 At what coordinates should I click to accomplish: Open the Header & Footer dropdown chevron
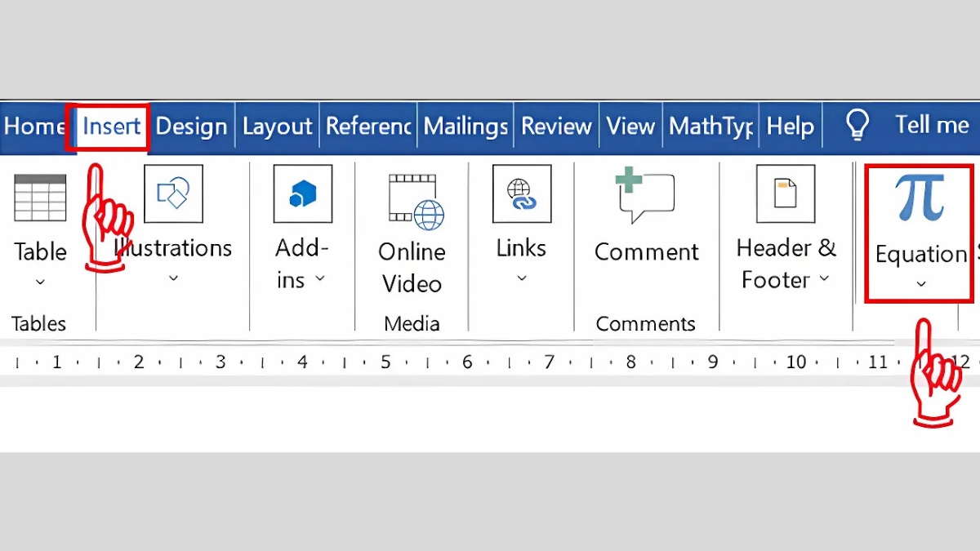point(824,279)
